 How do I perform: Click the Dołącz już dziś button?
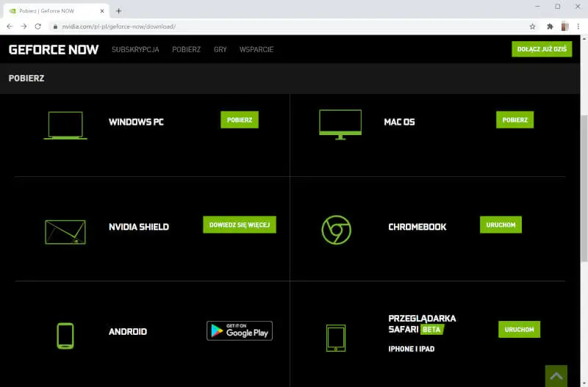coord(542,49)
